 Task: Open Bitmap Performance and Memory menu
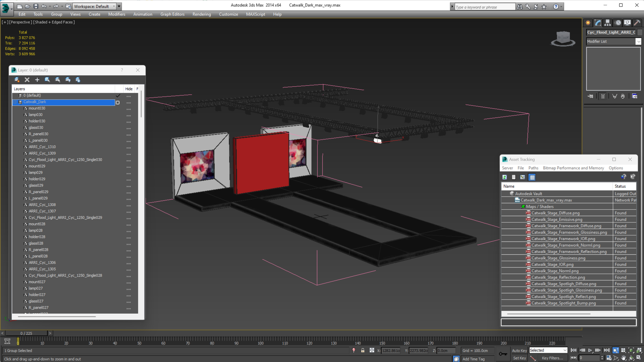pos(573,168)
